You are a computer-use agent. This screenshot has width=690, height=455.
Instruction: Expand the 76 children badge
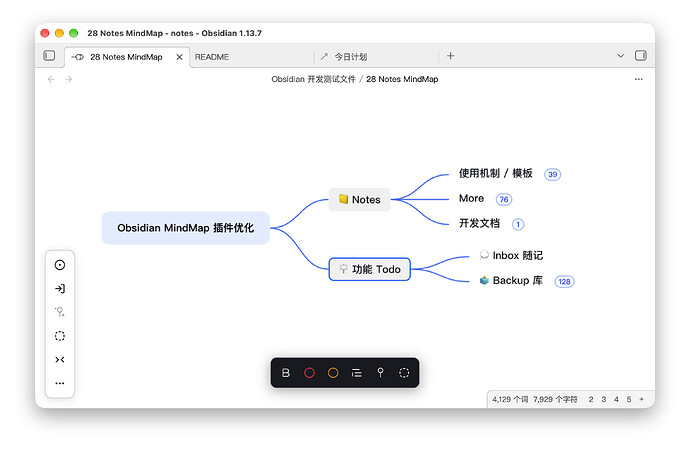pos(504,199)
